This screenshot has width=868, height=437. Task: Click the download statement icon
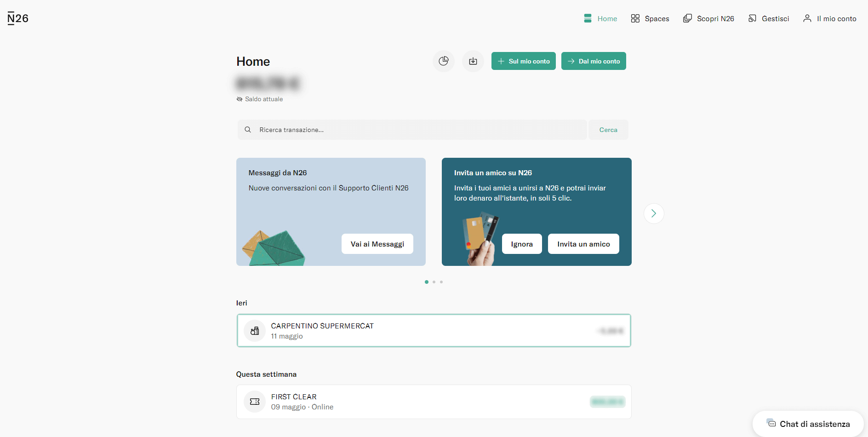[x=473, y=61]
